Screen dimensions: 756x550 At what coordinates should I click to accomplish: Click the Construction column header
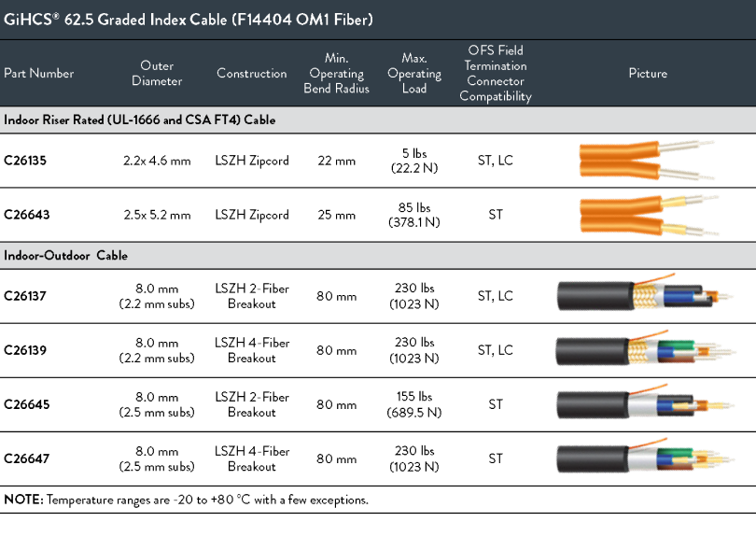252,74
